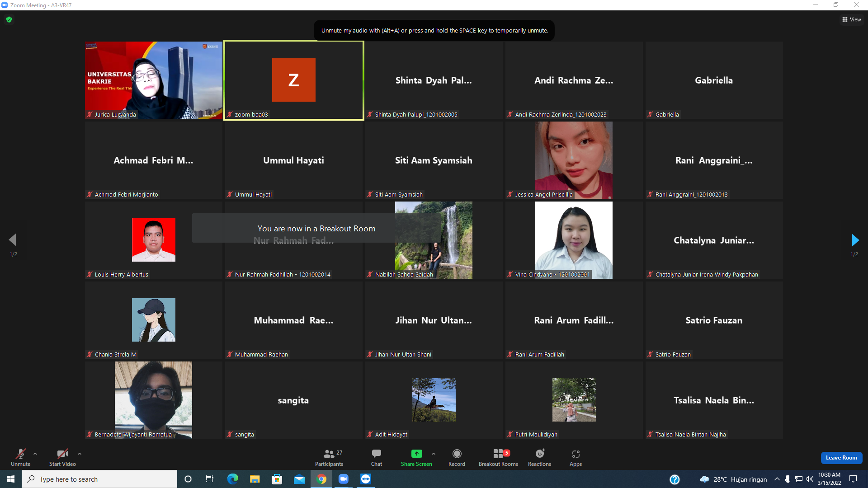Select Bernadeta Wijayanti Ramatua's tile
868x488 pixels.
tap(154, 400)
